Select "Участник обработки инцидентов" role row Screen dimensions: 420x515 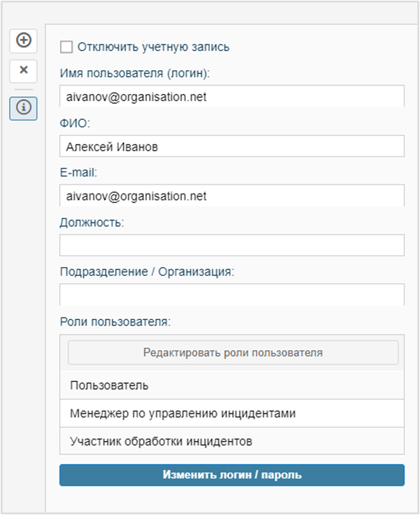231,441
